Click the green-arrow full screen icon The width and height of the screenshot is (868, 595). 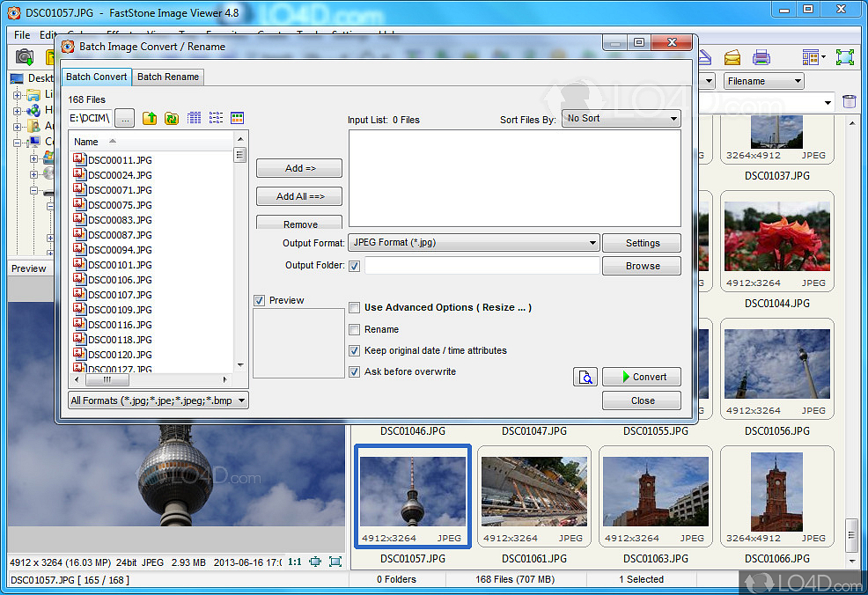point(844,58)
